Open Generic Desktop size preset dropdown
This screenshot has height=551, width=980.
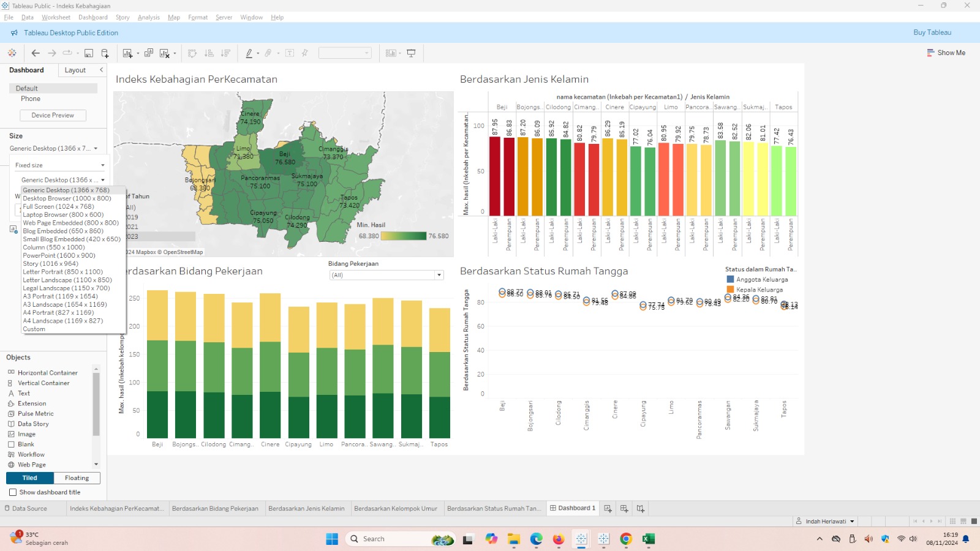click(62, 180)
